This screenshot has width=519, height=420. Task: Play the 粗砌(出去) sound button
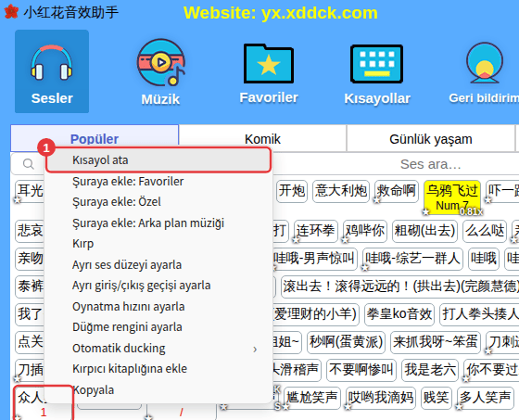tap(424, 231)
